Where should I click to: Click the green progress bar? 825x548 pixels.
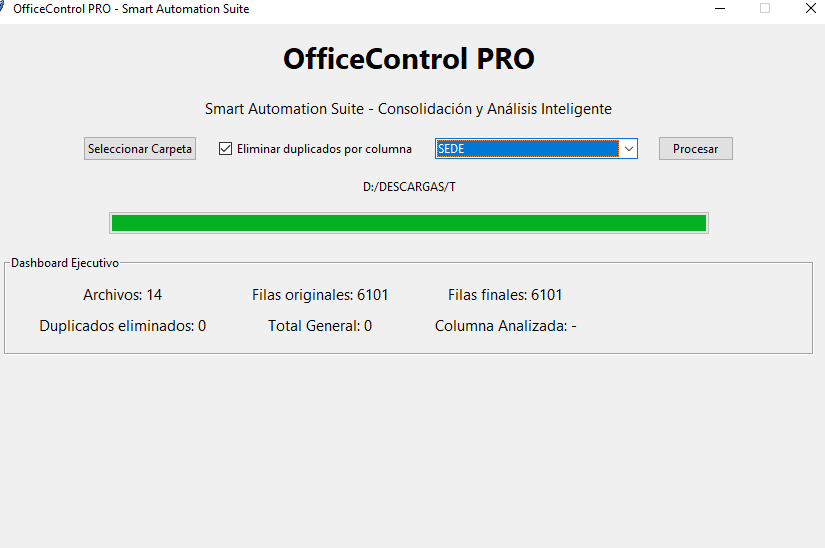pyautogui.click(x=408, y=223)
